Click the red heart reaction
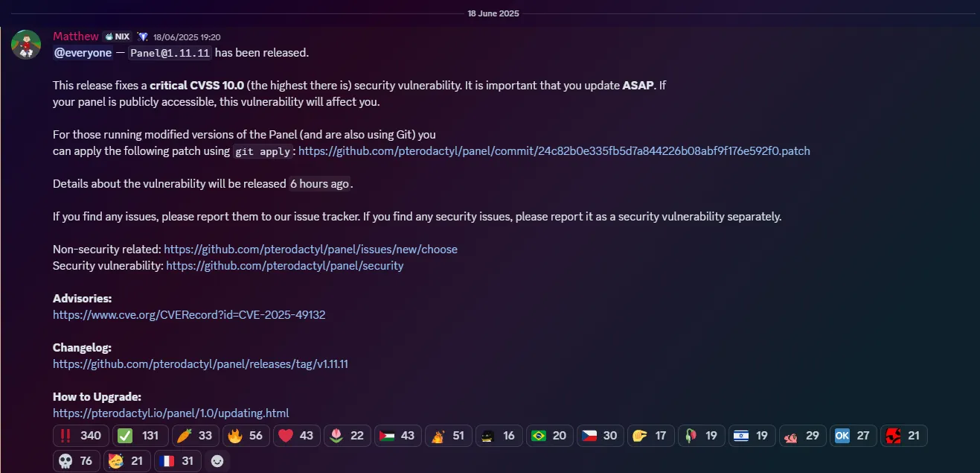The height and width of the screenshot is (473, 980). click(296, 436)
